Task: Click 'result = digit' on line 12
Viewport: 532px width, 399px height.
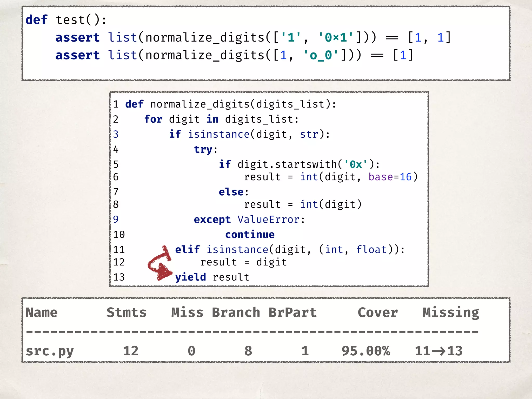Action: [x=243, y=262]
